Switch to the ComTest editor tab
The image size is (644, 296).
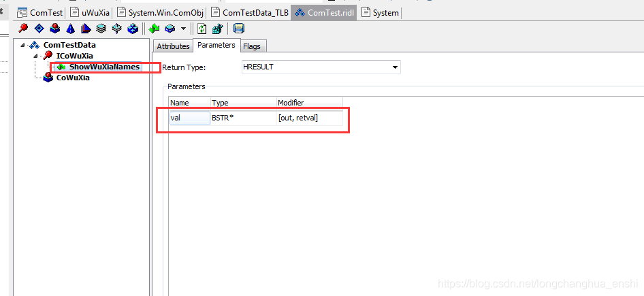point(40,13)
